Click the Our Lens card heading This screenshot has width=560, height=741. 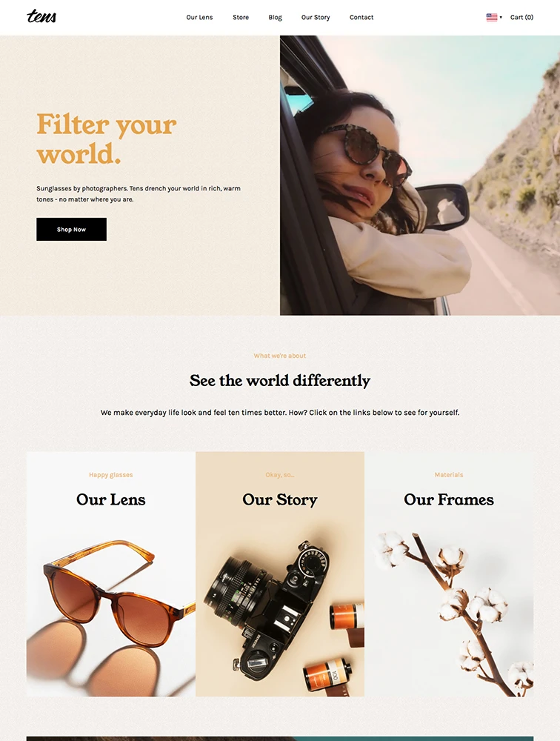point(110,499)
